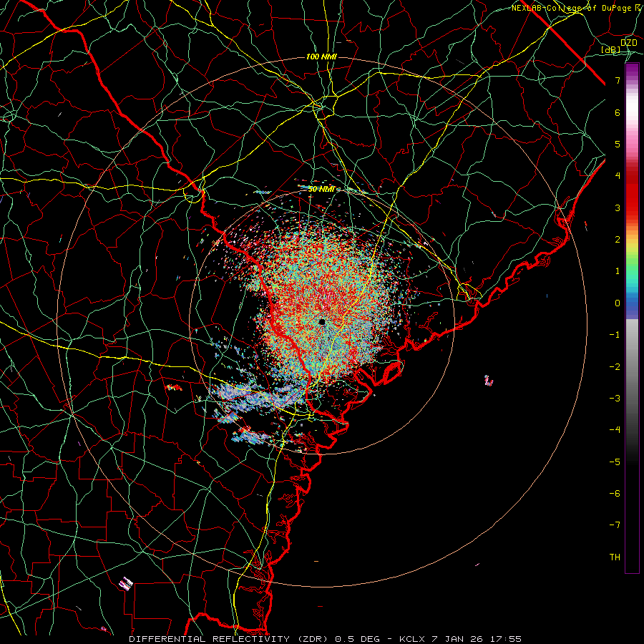Click the 50 NMI range ring label

[321, 189]
